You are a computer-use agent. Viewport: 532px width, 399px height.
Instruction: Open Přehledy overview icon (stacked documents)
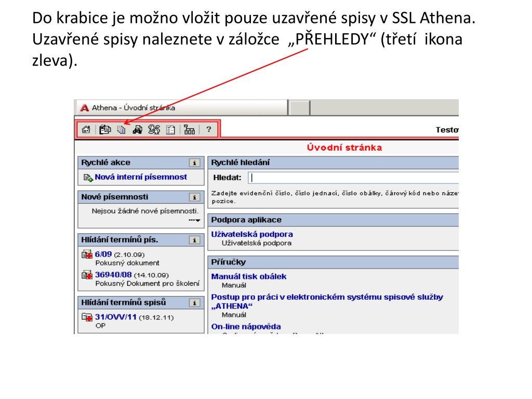(x=121, y=129)
